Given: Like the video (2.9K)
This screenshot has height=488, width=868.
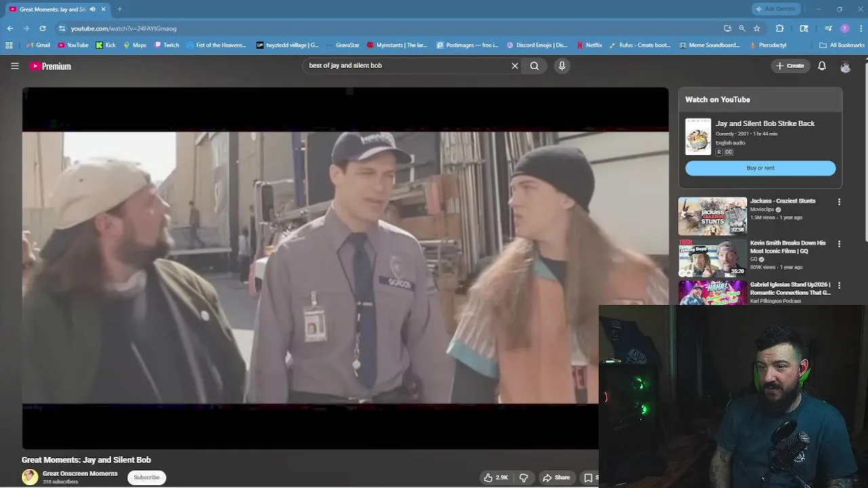Looking at the screenshot, I should click(496, 477).
